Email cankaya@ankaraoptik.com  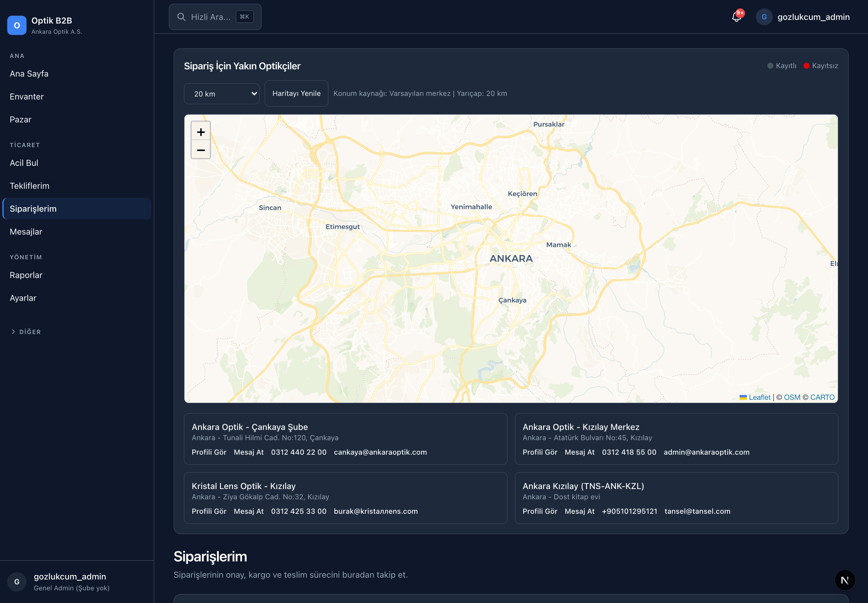(380, 452)
